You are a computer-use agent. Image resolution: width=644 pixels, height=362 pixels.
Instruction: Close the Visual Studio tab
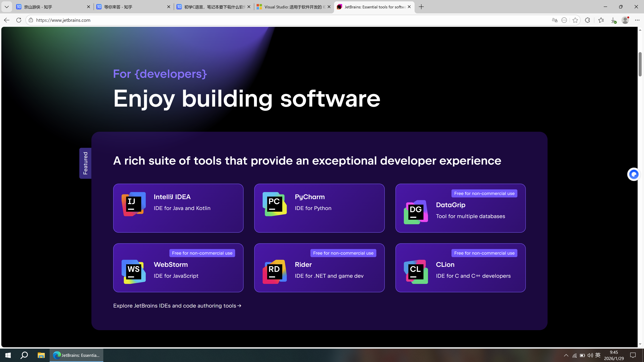(329, 7)
